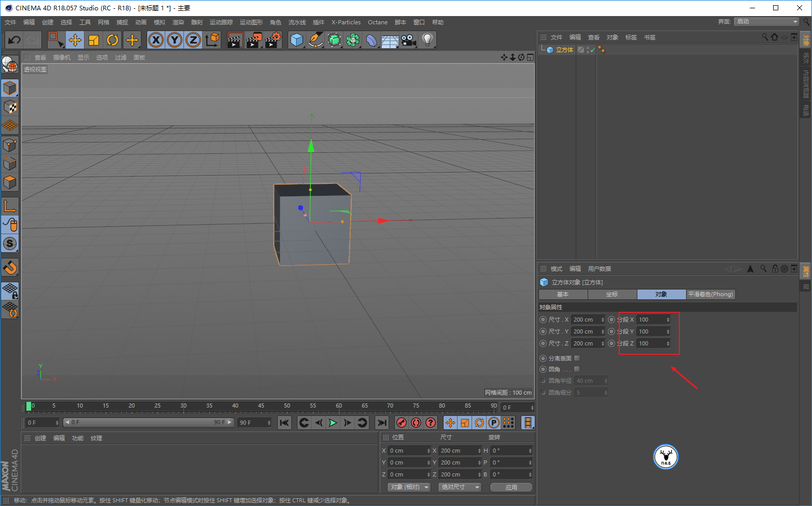Open the 绝对尺寸 dropdown
This screenshot has width=812, height=506.
(x=460, y=487)
